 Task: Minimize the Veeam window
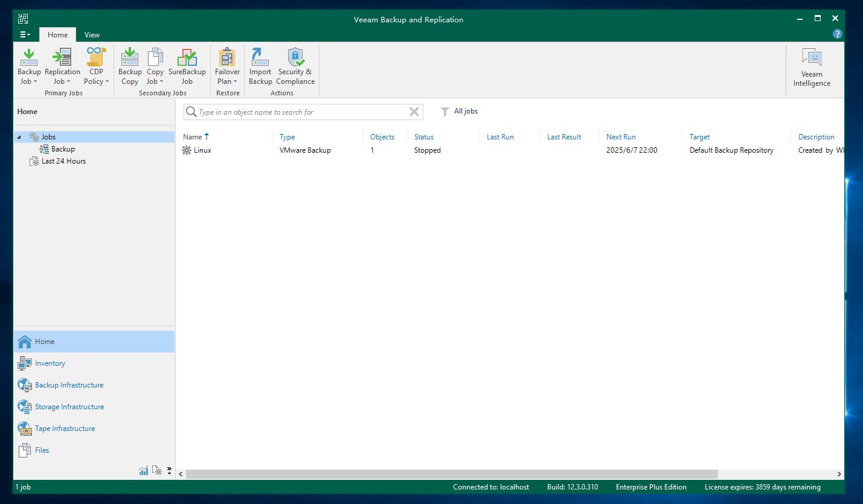[800, 19]
